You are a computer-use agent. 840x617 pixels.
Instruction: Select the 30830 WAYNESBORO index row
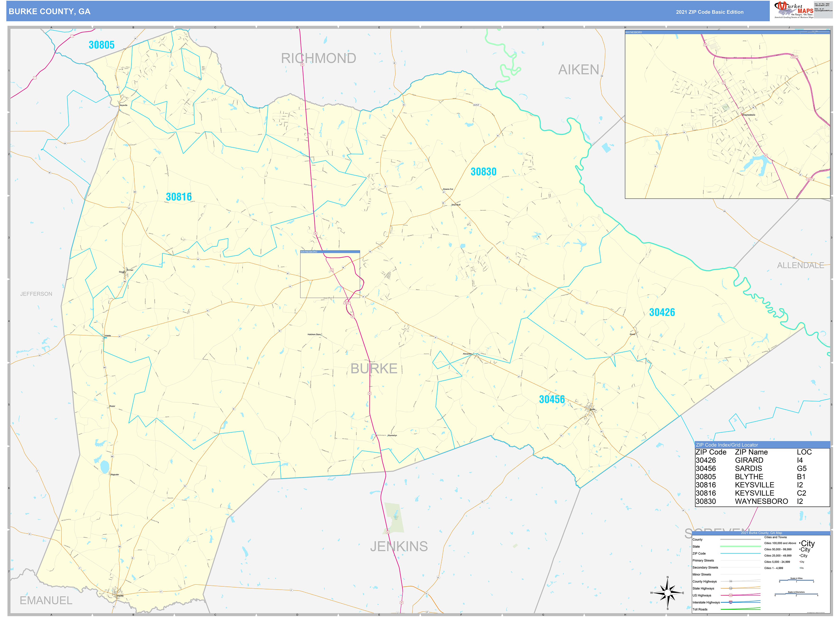[x=762, y=501]
